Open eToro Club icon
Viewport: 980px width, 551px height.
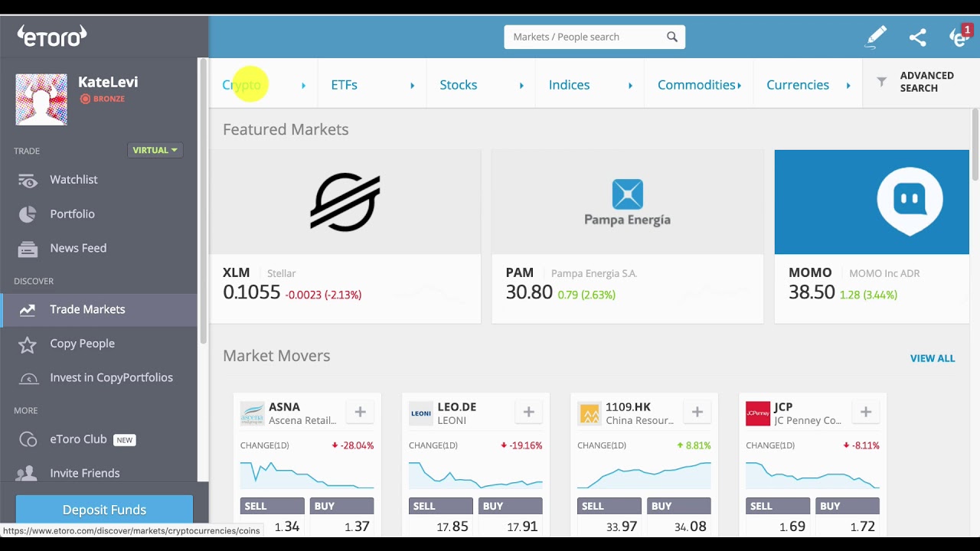tap(28, 439)
